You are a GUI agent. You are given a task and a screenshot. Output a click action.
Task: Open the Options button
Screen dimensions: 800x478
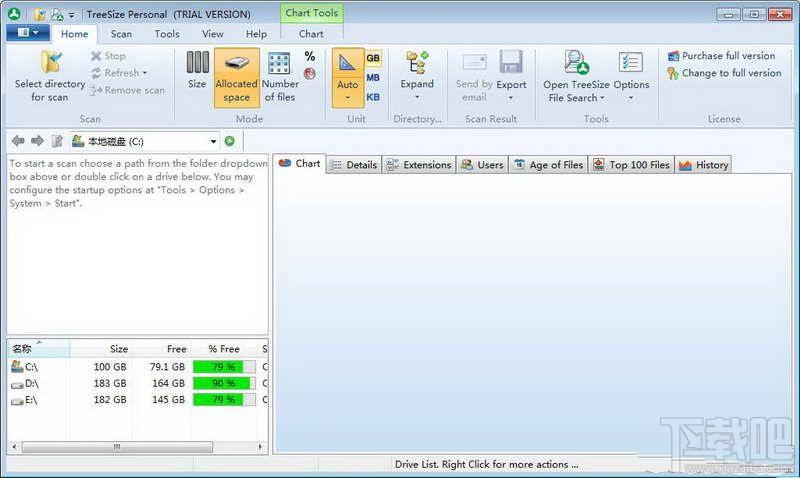tap(631, 71)
